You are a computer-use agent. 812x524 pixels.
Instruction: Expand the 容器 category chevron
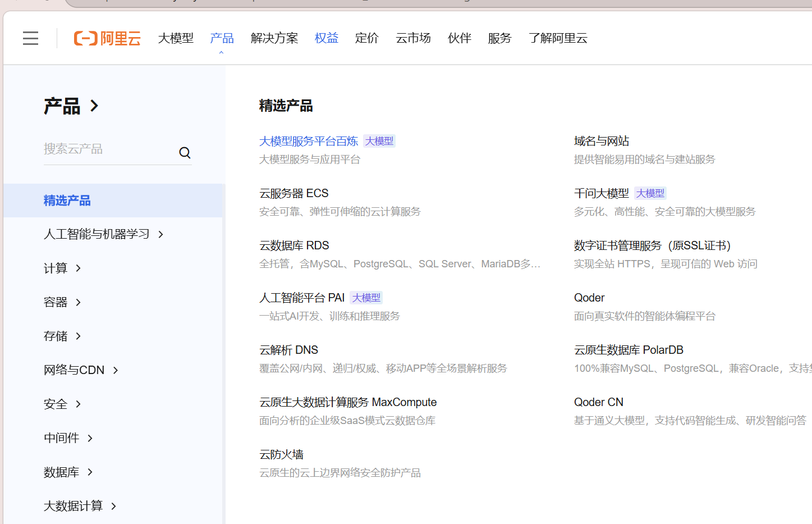79,302
